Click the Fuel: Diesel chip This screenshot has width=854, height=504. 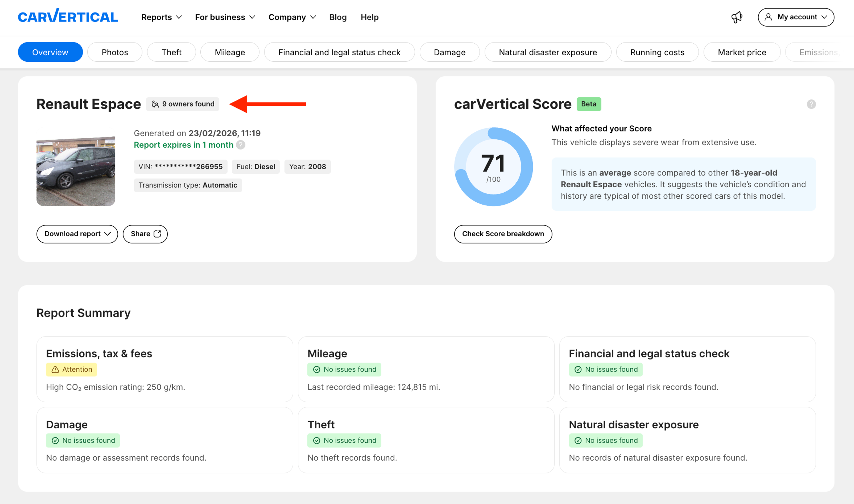[256, 167]
